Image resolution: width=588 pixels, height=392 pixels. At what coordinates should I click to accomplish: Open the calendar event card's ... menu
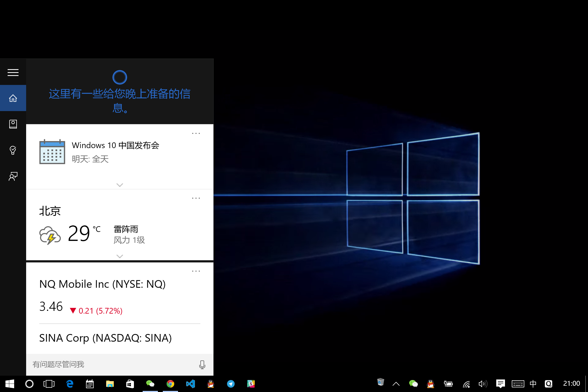[x=196, y=133]
